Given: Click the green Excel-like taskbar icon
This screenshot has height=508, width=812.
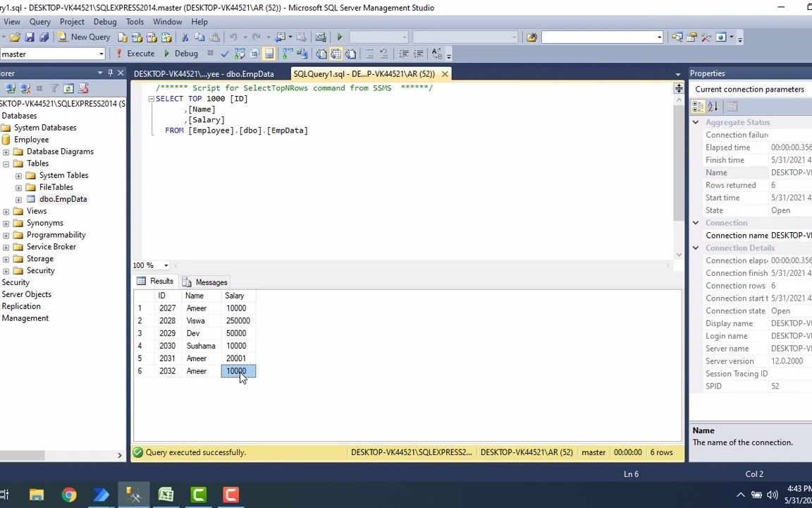Looking at the screenshot, I should [166, 495].
